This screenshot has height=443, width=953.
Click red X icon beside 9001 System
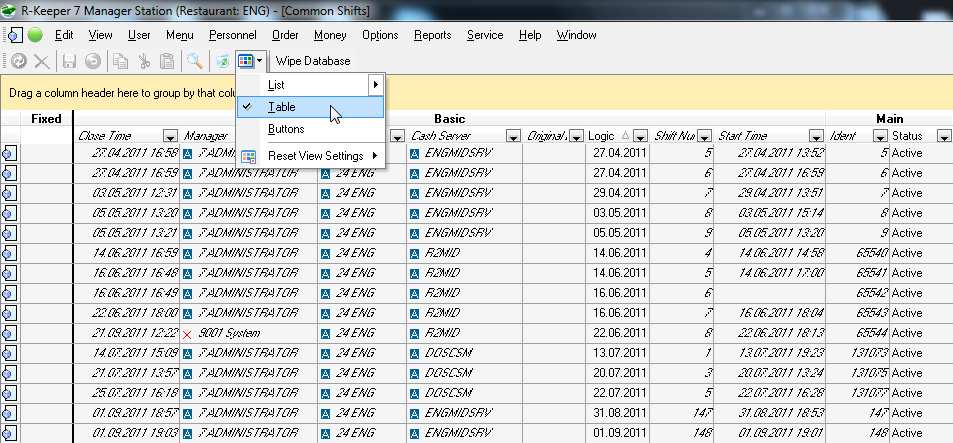pyautogui.click(x=187, y=334)
